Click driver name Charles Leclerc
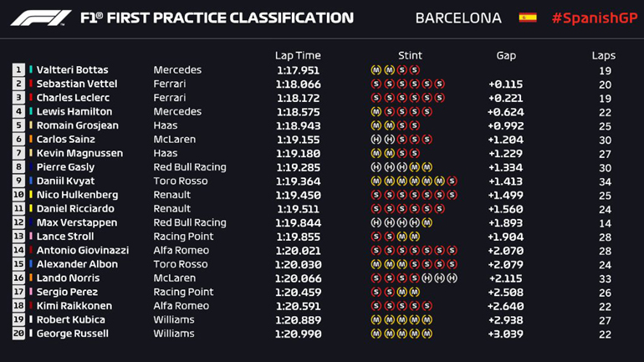Image resolution: width=644 pixels, height=362 pixels. tap(74, 98)
